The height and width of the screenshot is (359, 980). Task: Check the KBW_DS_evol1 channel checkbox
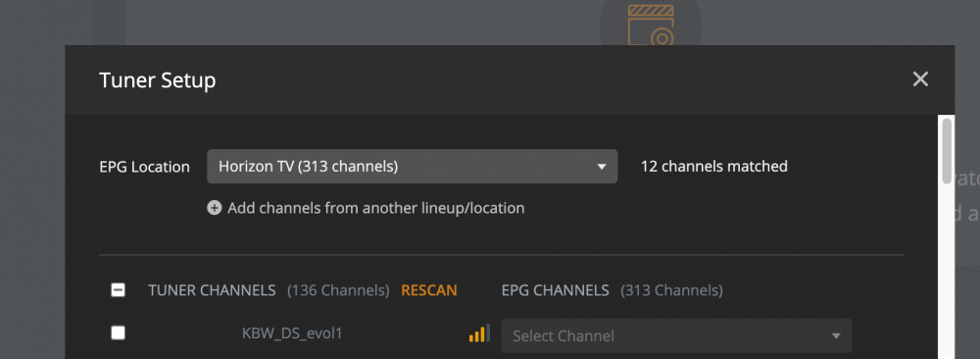pos(119,333)
